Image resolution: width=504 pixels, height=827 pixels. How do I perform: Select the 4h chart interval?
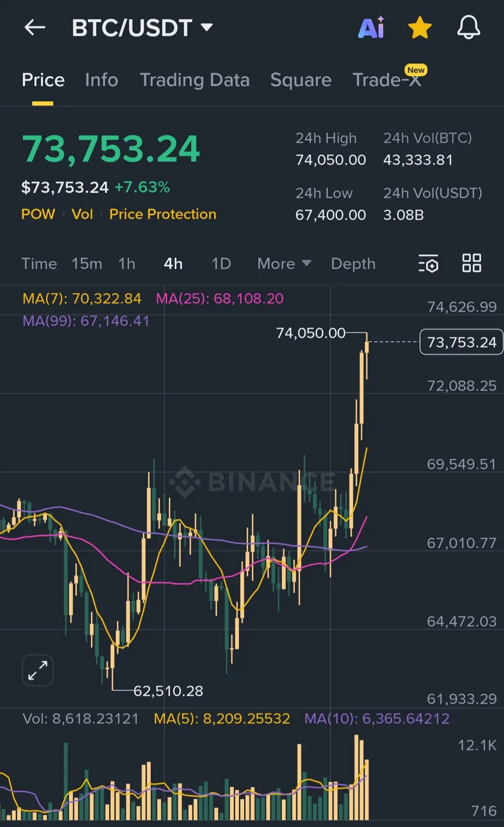173,264
